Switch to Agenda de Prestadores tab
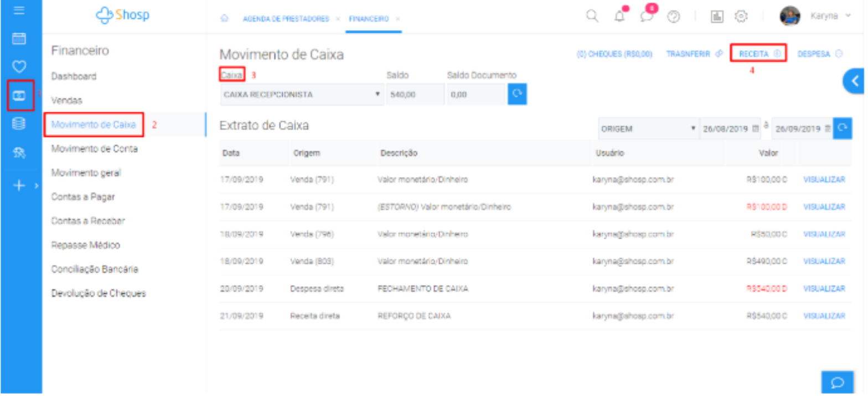This screenshot has height=396, width=868. coord(286,19)
